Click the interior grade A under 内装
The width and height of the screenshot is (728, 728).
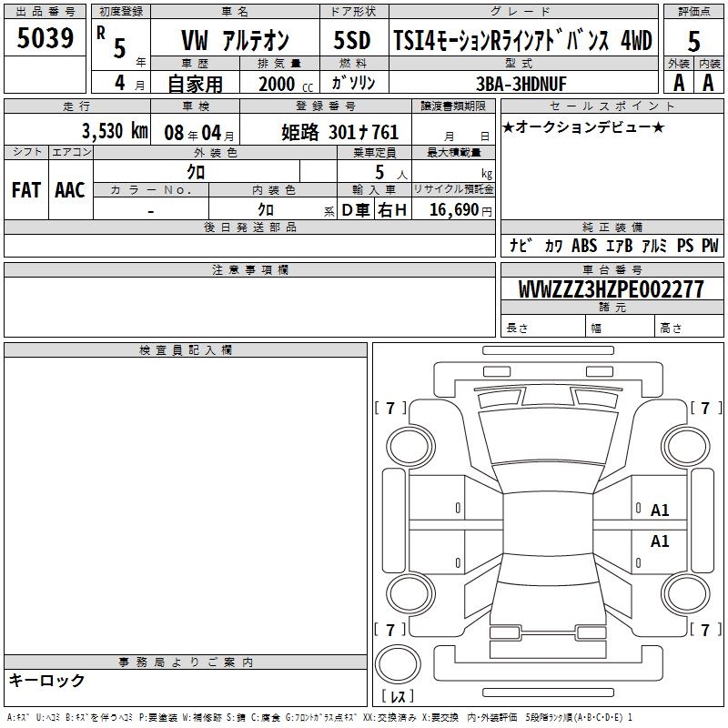click(x=708, y=82)
